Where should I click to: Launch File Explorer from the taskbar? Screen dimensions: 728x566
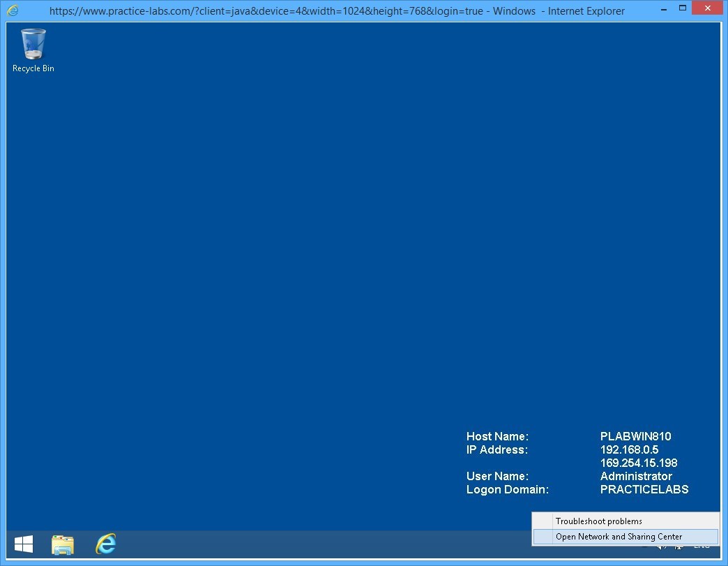click(x=63, y=544)
